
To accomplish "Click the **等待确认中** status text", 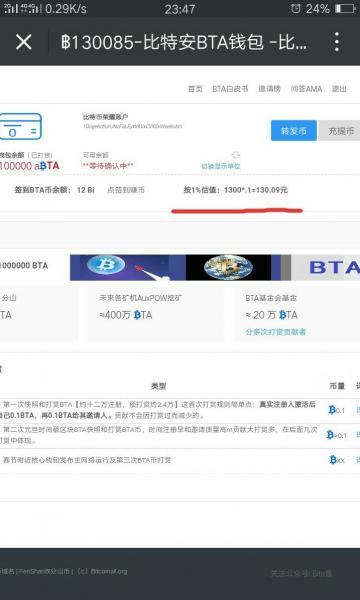I will point(108,166).
